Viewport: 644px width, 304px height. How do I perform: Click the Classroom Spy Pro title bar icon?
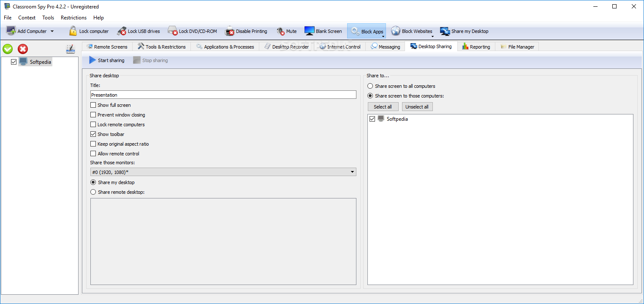[7, 6]
